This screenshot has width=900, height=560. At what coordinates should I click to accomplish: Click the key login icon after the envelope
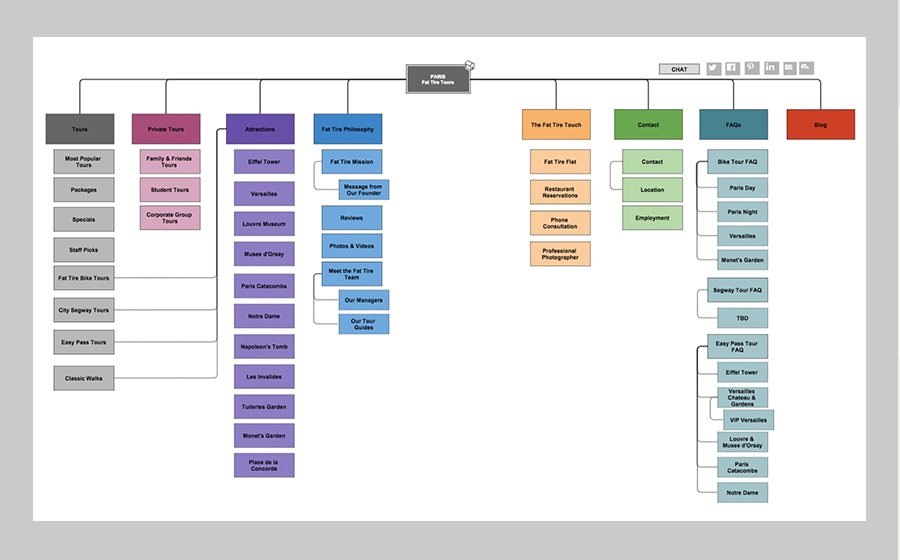[x=806, y=68]
